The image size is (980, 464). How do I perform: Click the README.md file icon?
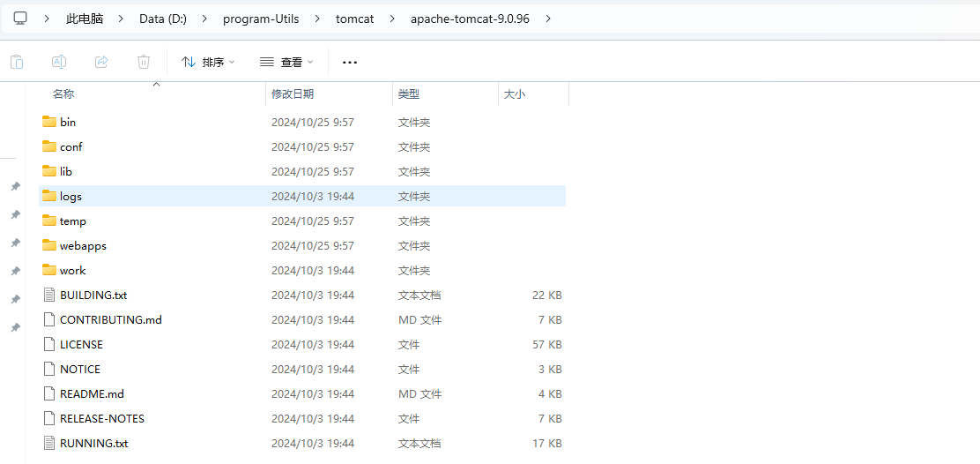[x=49, y=393]
